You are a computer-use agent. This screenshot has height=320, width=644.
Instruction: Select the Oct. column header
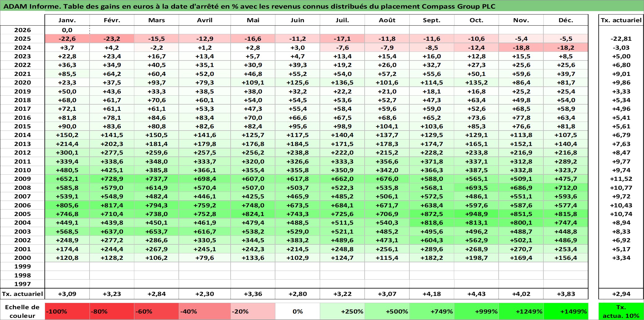coord(476,20)
